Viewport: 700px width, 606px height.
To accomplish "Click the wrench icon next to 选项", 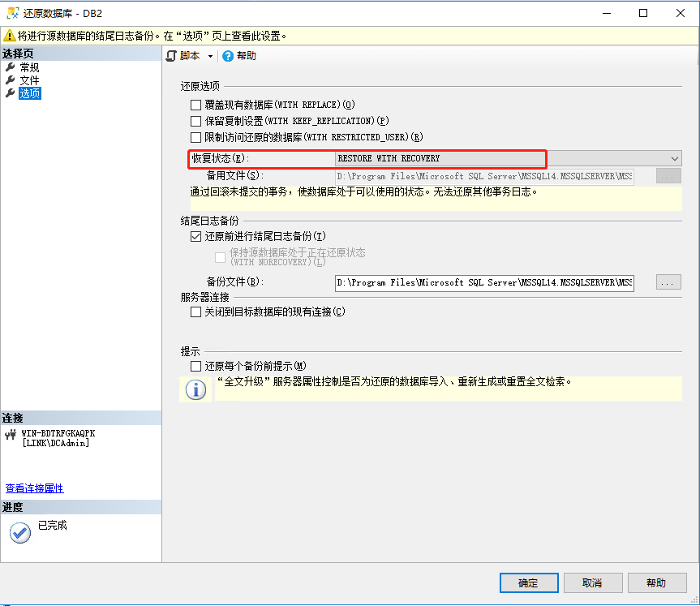I will pyautogui.click(x=11, y=92).
